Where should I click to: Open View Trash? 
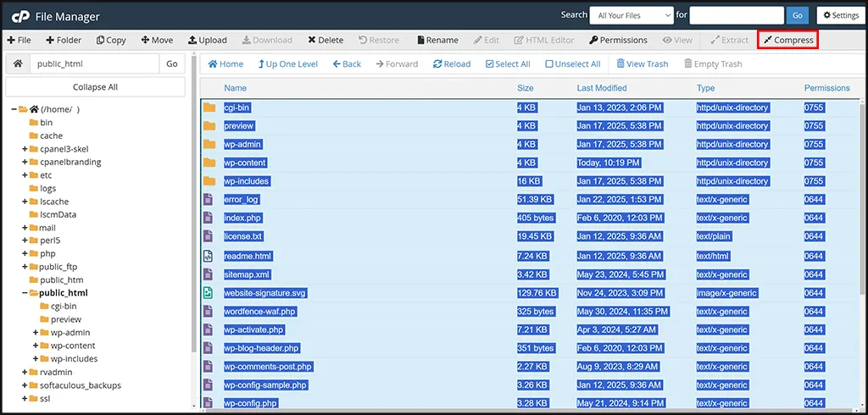(643, 64)
